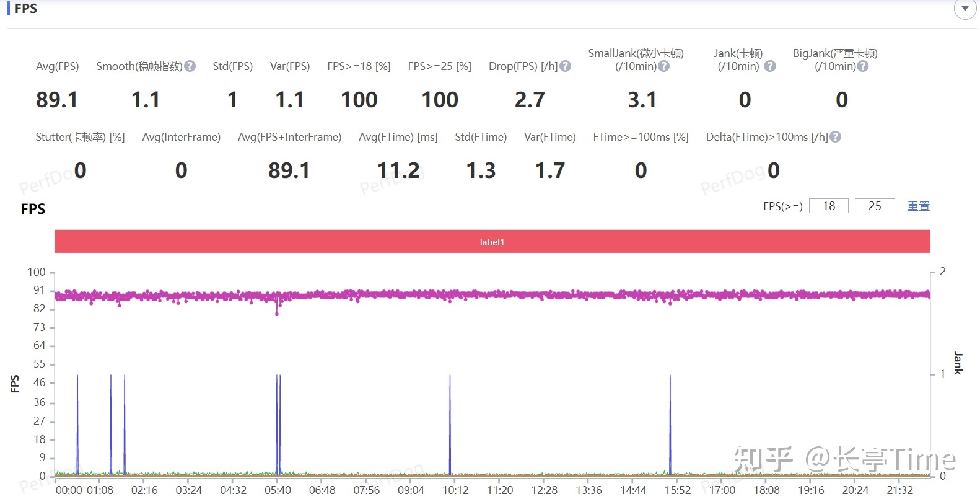Click the Jank axis label on right
Viewport: 980px width, 499px height.
(958, 363)
